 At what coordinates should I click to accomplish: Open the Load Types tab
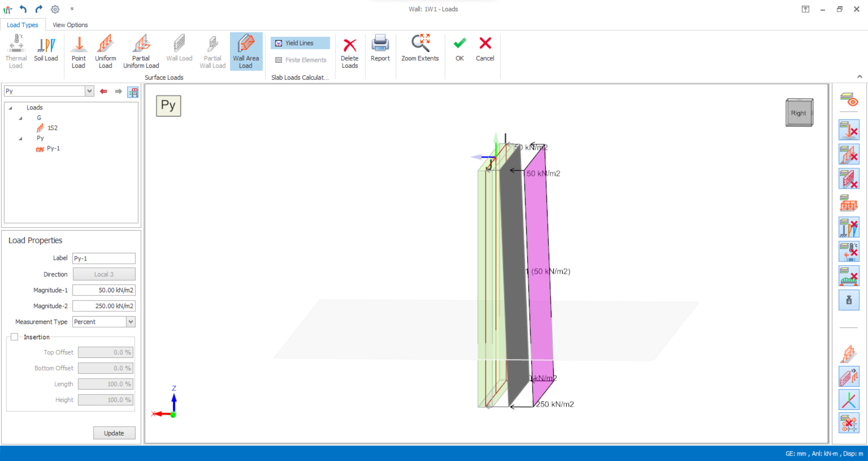[23, 25]
